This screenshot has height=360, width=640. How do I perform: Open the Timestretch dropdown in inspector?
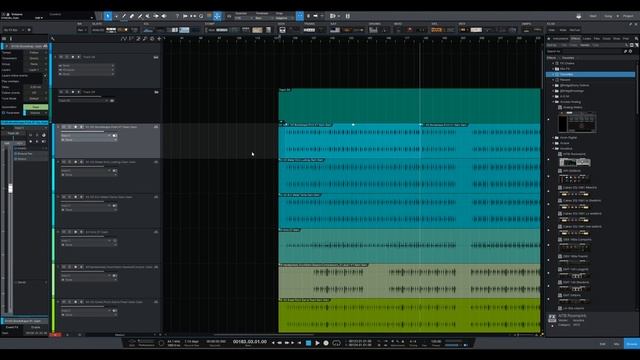[36, 58]
